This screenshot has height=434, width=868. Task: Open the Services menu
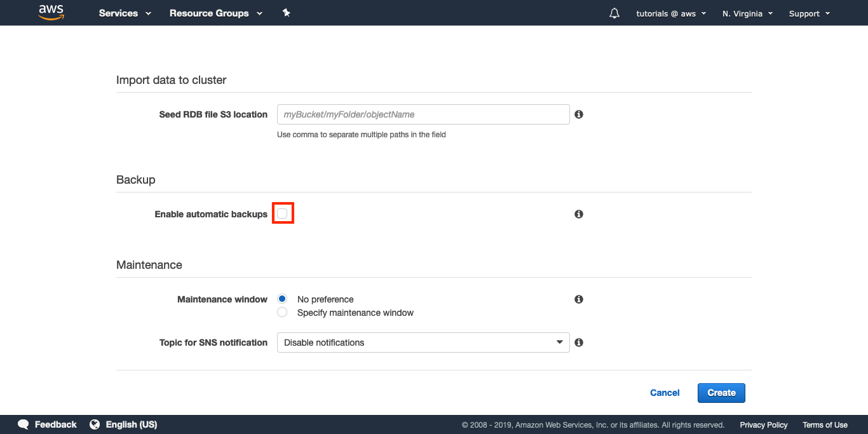(x=125, y=13)
